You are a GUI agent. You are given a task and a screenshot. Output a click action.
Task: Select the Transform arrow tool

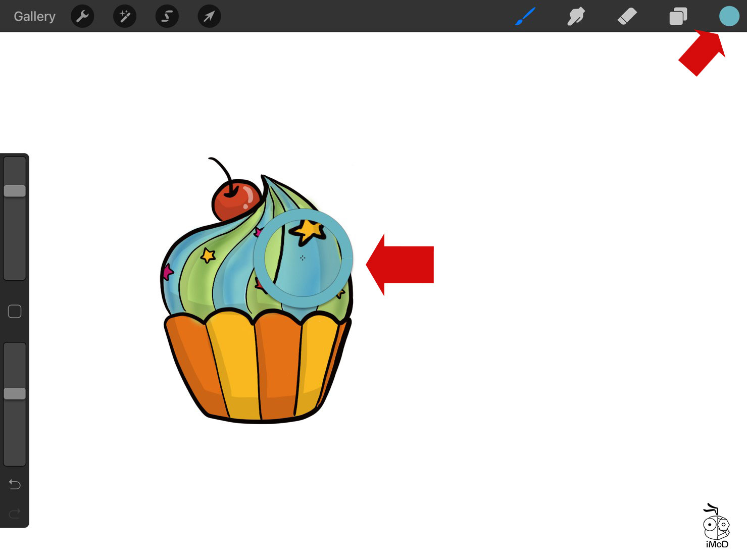pyautogui.click(x=209, y=16)
